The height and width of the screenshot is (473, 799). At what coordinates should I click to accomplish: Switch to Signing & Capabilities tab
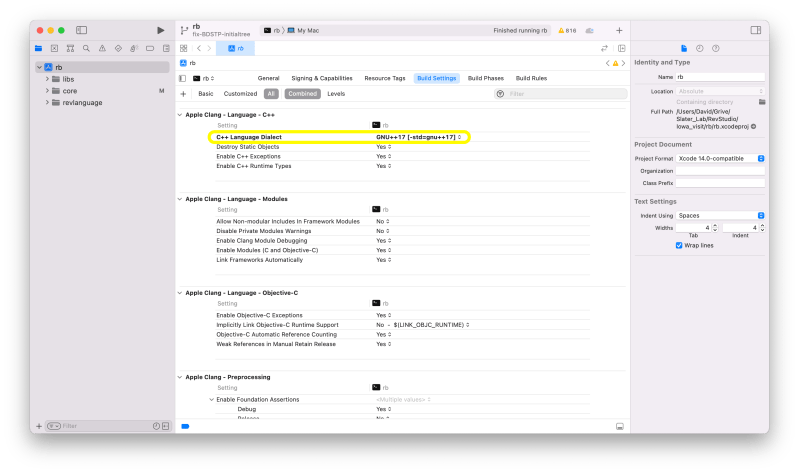pyautogui.click(x=322, y=78)
